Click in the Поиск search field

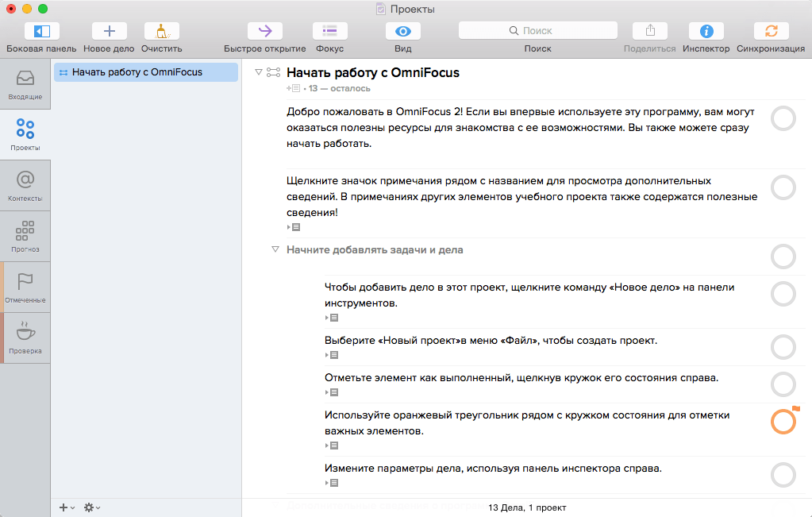coord(537,30)
